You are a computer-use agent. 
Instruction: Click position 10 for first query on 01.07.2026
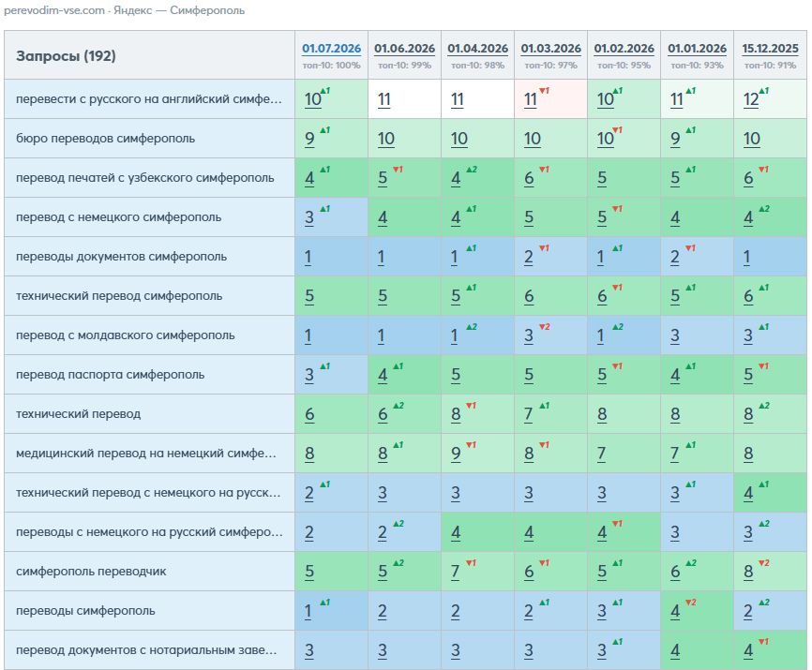(313, 99)
